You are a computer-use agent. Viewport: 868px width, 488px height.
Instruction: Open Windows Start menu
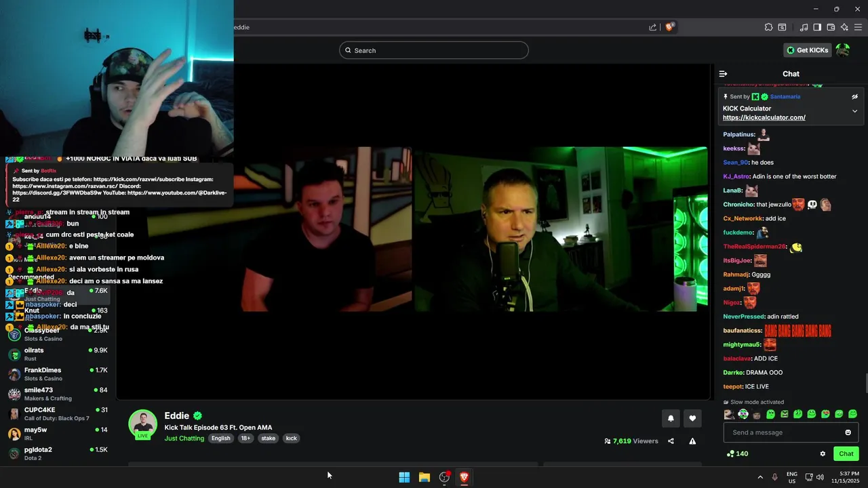click(404, 477)
